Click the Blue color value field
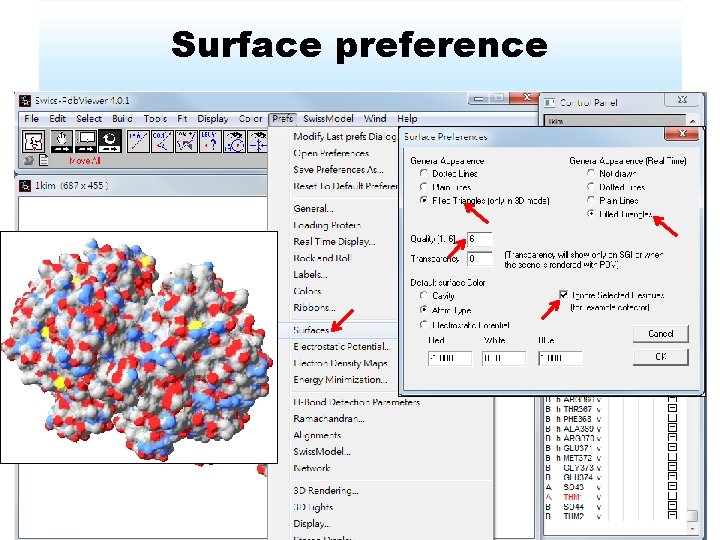Viewport: 720px width, 540px height. (560, 358)
